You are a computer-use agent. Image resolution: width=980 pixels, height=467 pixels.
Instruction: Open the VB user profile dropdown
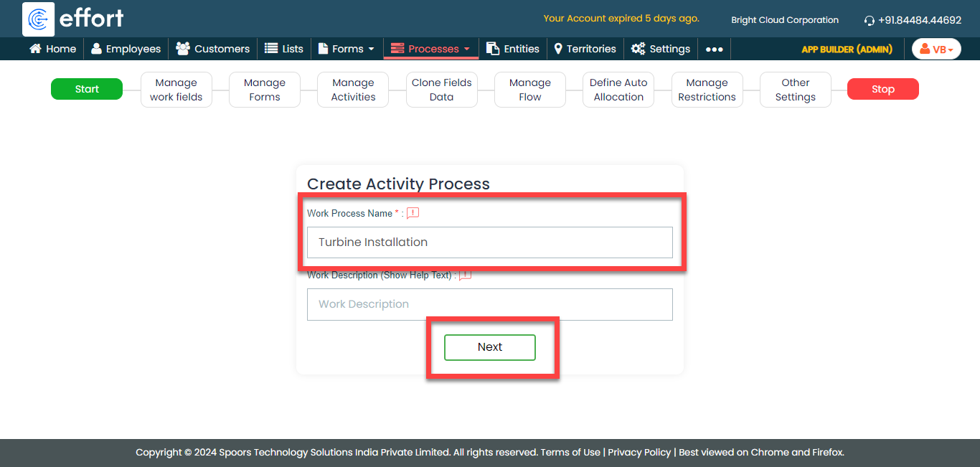pyautogui.click(x=936, y=49)
